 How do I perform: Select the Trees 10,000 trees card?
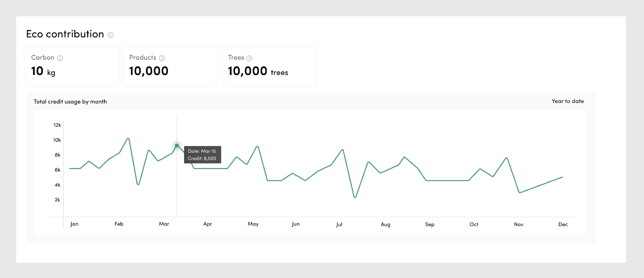(x=269, y=66)
